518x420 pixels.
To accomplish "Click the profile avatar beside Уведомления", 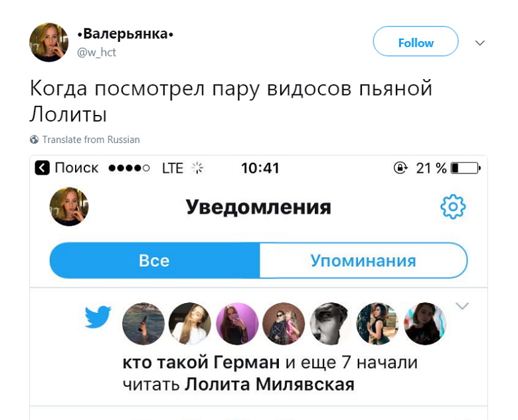I will (x=69, y=206).
